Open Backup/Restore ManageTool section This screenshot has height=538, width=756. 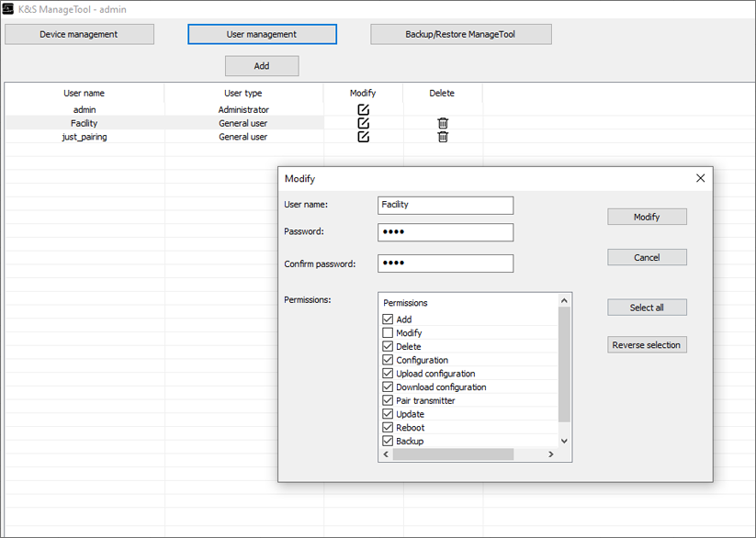(460, 35)
